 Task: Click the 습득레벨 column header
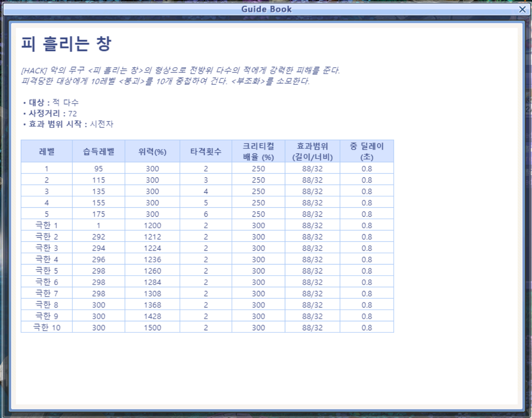pyautogui.click(x=99, y=151)
